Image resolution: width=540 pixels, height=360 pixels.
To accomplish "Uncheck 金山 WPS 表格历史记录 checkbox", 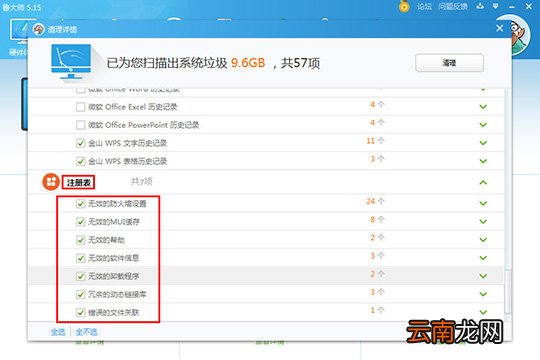I will coord(80,161).
